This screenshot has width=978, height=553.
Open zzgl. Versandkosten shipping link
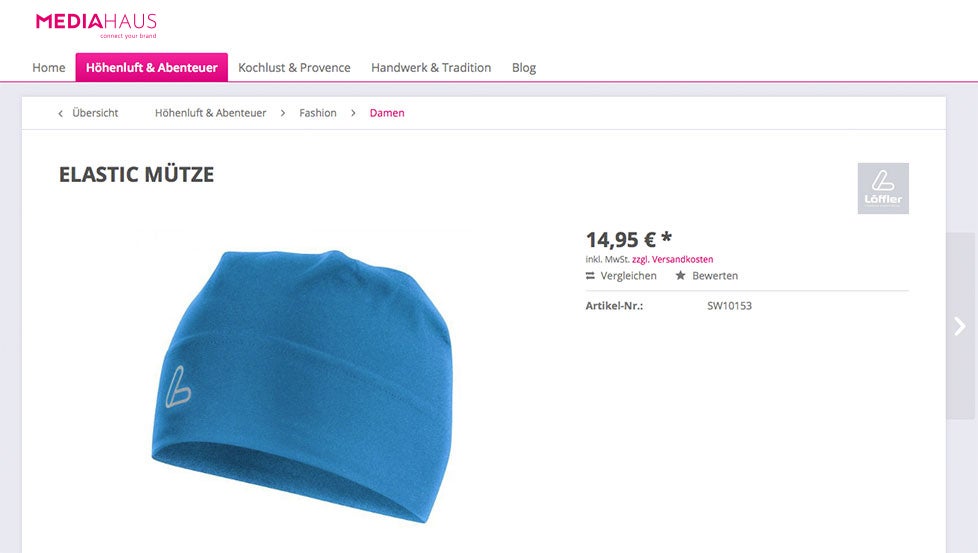click(x=672, y=259)
